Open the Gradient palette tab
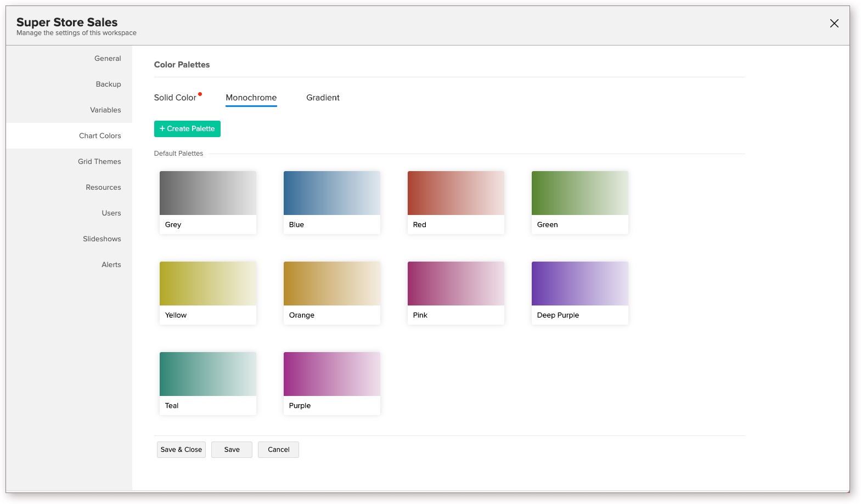 323,98
